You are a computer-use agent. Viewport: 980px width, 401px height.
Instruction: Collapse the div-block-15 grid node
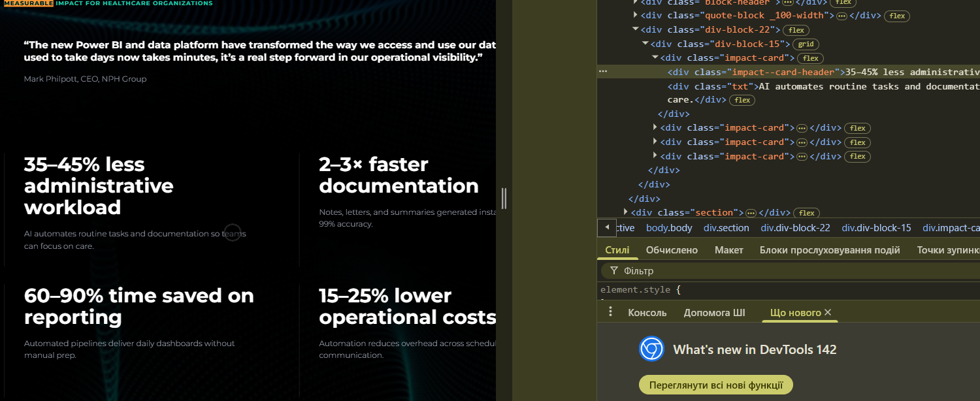coord(645,44)
